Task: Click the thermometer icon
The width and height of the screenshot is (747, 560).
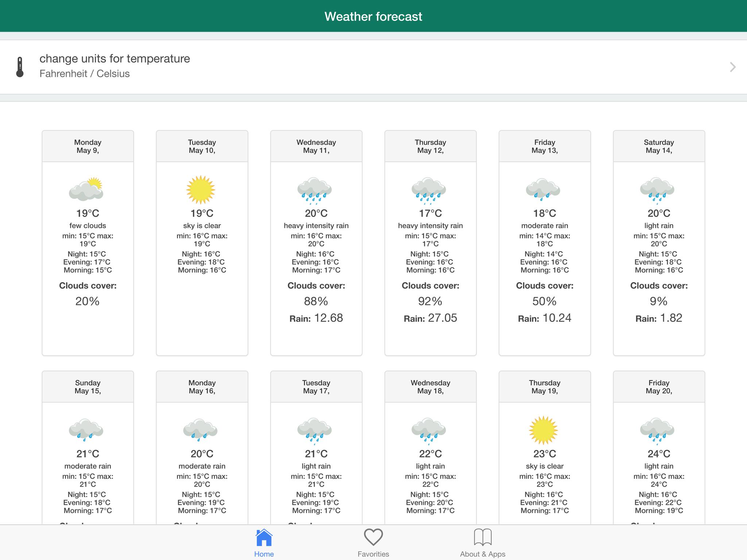Action: (20, 67)
